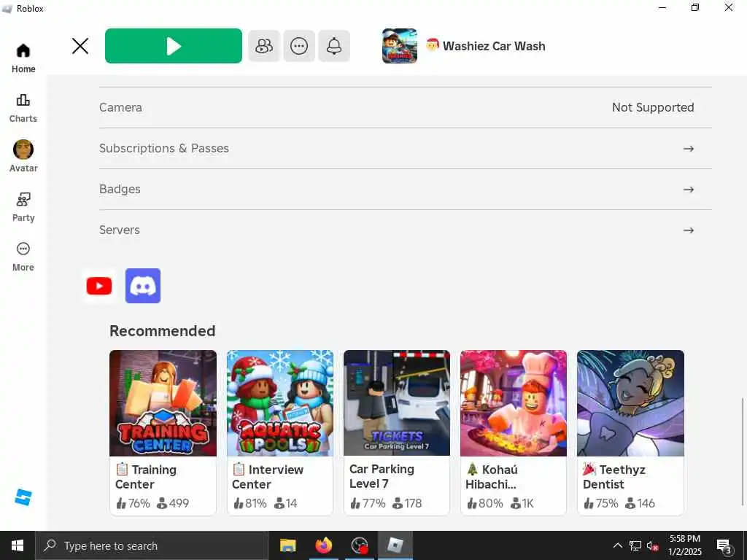Click the 146 player count
The image size is (747, 560).
[640, 503]
